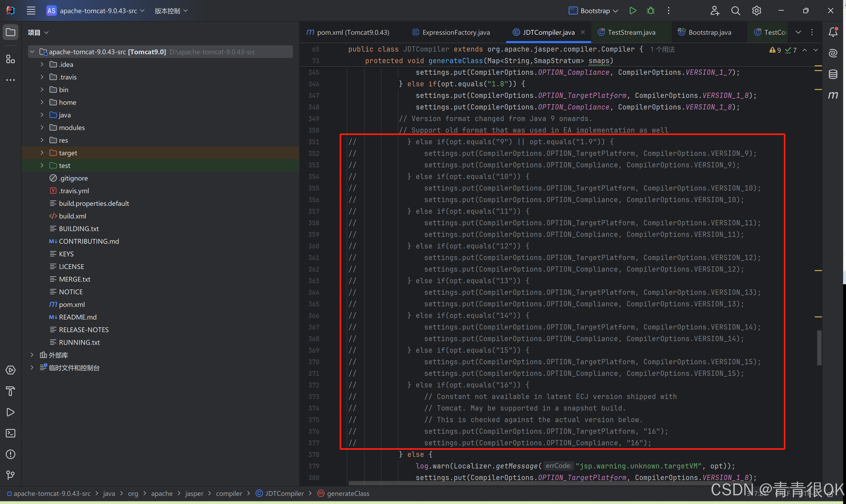Click the JDTCompiler breadcrumb in status bar

[284, 493]
